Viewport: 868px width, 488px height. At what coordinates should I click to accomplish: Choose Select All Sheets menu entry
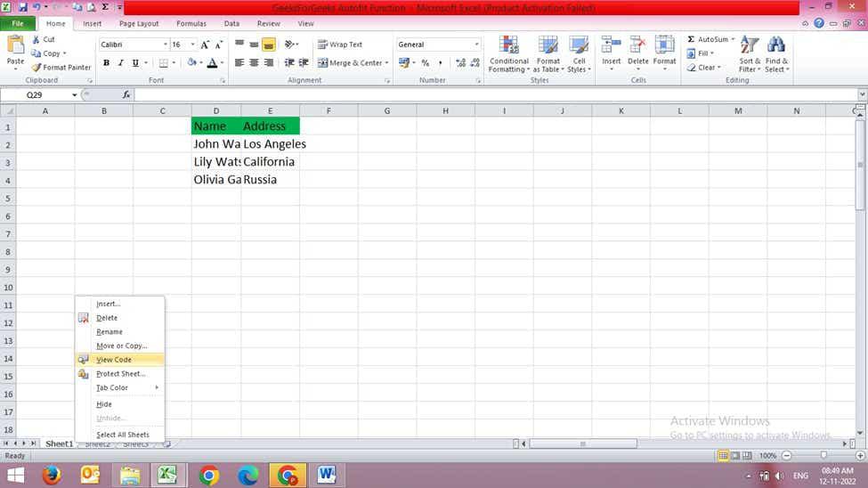119,435
